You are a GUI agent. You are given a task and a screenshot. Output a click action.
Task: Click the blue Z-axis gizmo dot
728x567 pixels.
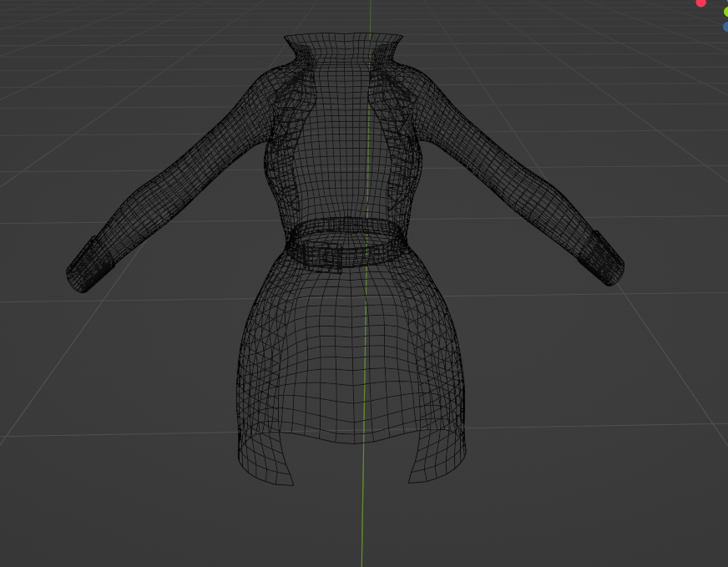tap(725, 27)
